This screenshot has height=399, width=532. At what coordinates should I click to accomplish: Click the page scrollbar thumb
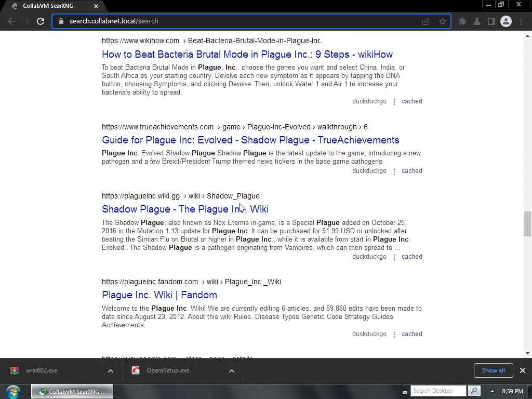coord(527,223)
